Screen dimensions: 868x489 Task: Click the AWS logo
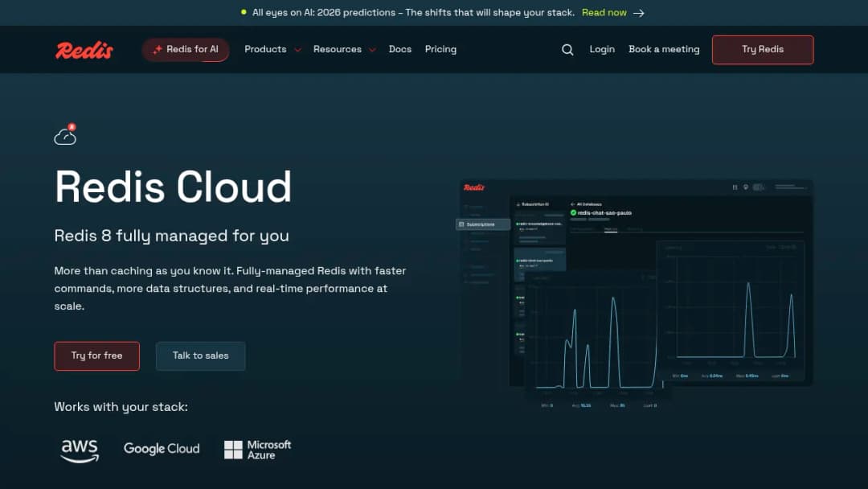pyautogui.click(x=80, y=450)
